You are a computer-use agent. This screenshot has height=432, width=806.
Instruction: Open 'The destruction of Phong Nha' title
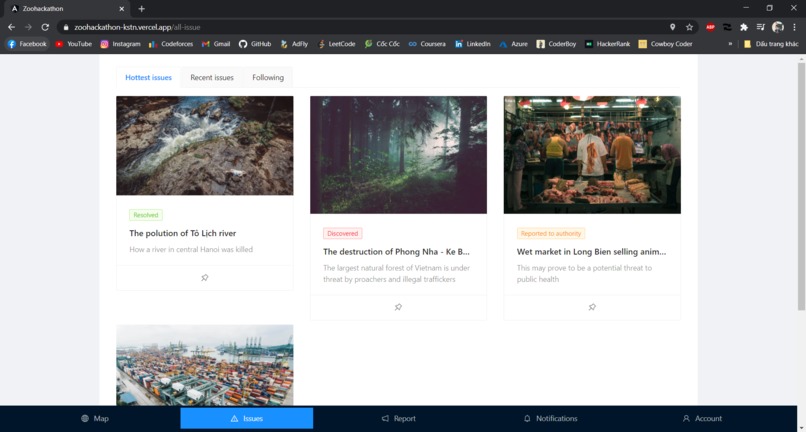[x=396, y=252]
